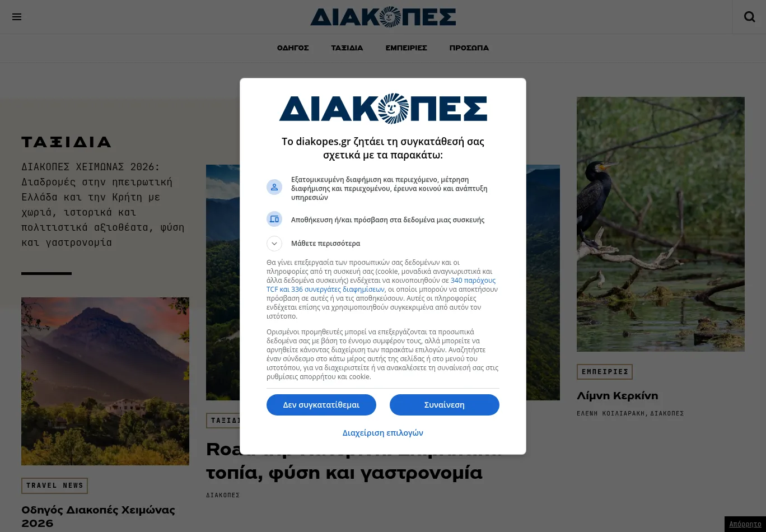Image resolution: width=766 pixels, height=532 pixels.
Task: Accept cookies with the Συναίνεση button
Action: coord(445,405)
